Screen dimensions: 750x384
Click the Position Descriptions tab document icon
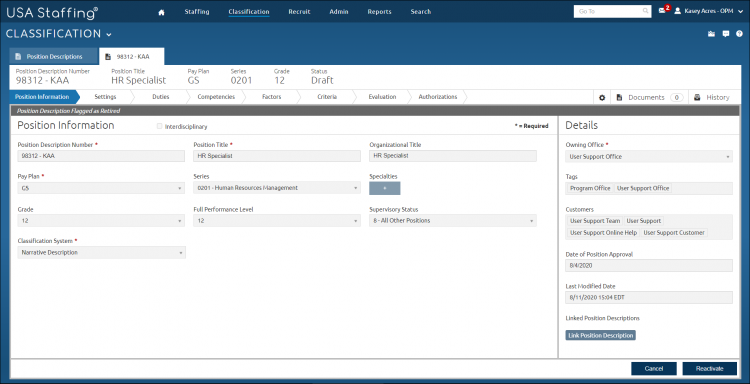pyautogui.click(x=18, y=56)
